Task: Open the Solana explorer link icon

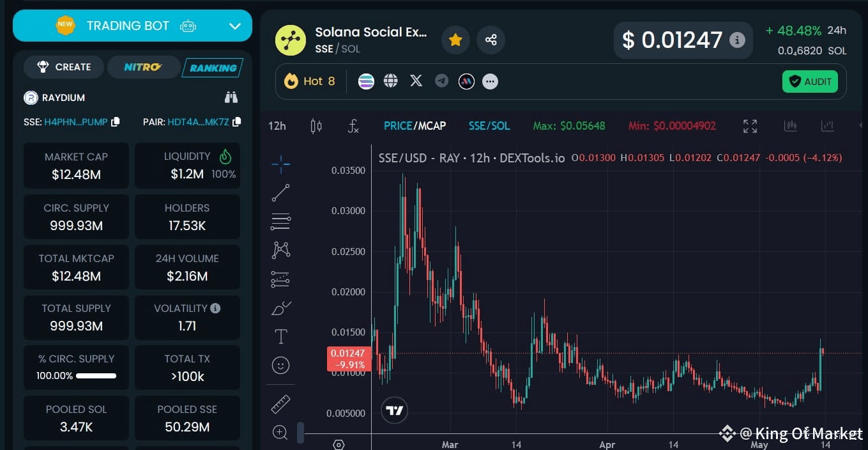Action: (x=366, y=81)
